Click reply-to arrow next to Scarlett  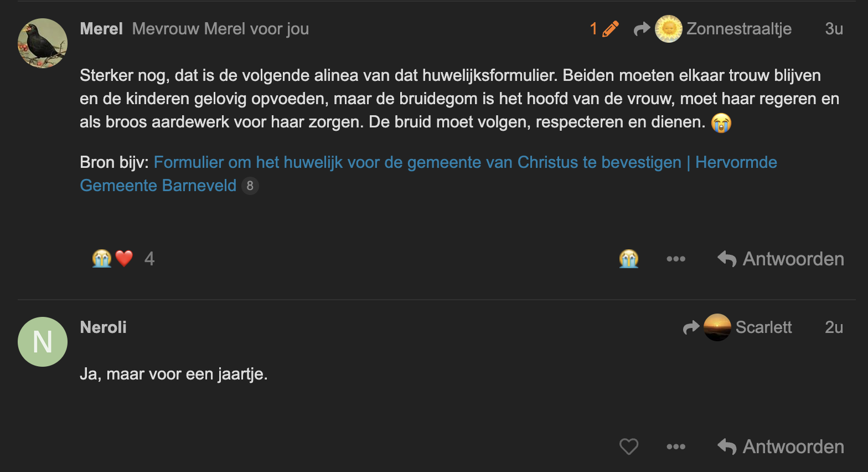(x=691, y=327)
